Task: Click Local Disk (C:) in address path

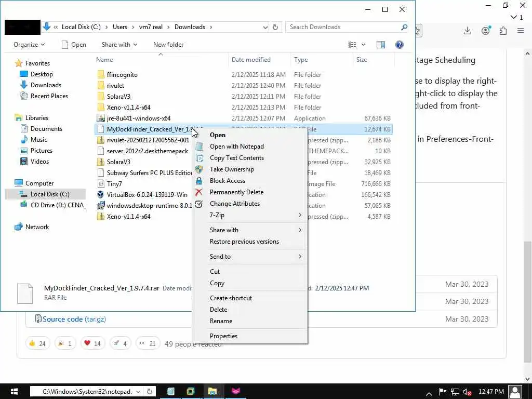Action: coord(81,27)
